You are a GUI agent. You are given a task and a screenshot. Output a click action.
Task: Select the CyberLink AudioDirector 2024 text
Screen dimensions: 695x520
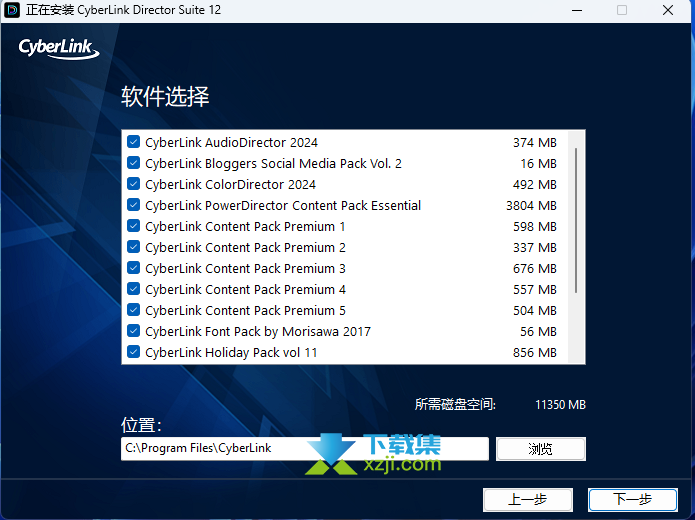(231, 142)
